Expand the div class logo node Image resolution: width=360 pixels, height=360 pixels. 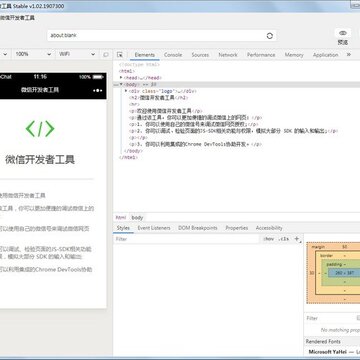[x=126, y=91]
